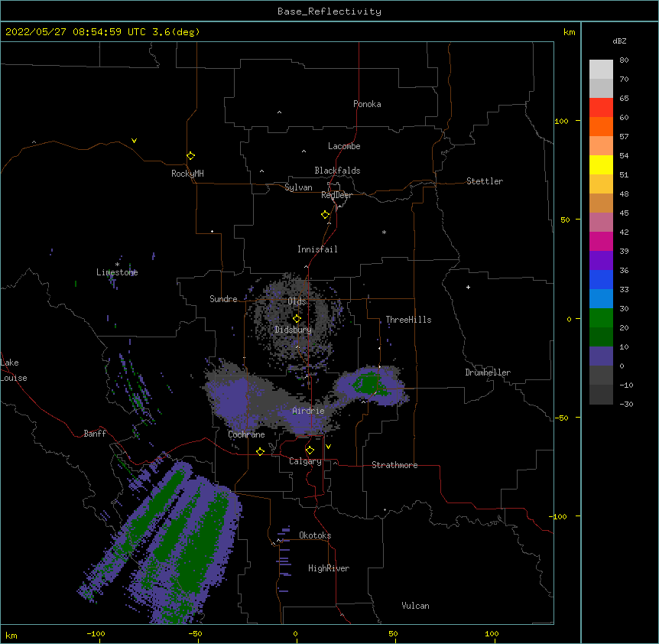The image size is (659, 644).
Task: Click the Lake Louise label
Action: tap(14, 370)
